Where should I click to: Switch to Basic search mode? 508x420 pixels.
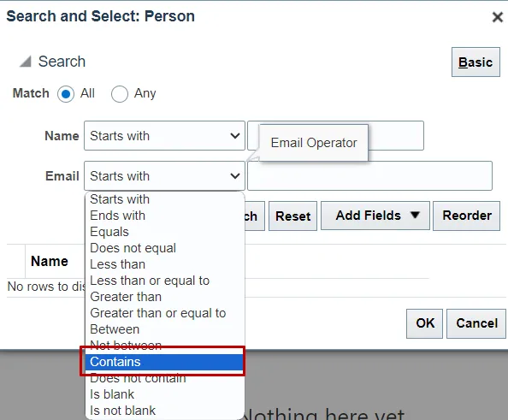[x=476, y=62]
